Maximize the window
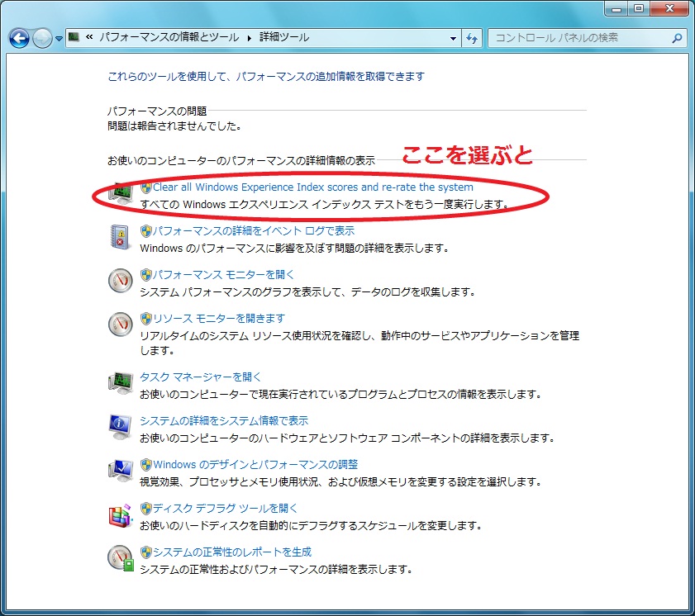695x616 pixels. (639, 8)
